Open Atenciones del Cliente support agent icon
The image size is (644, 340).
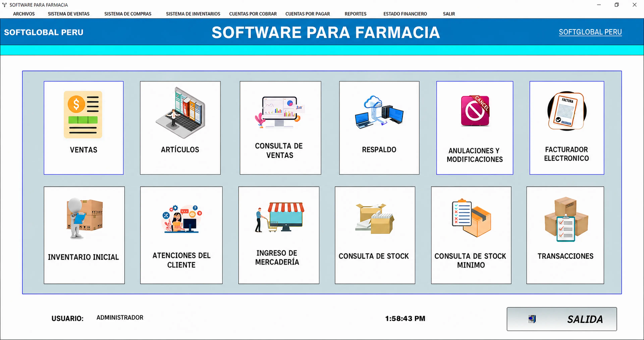point(182,219)
